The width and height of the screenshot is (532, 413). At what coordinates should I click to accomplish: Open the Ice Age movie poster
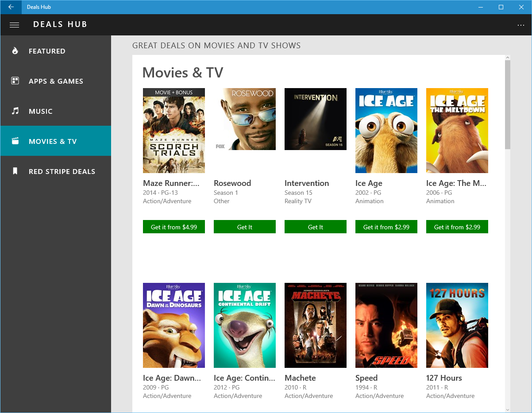click(386, 131)
